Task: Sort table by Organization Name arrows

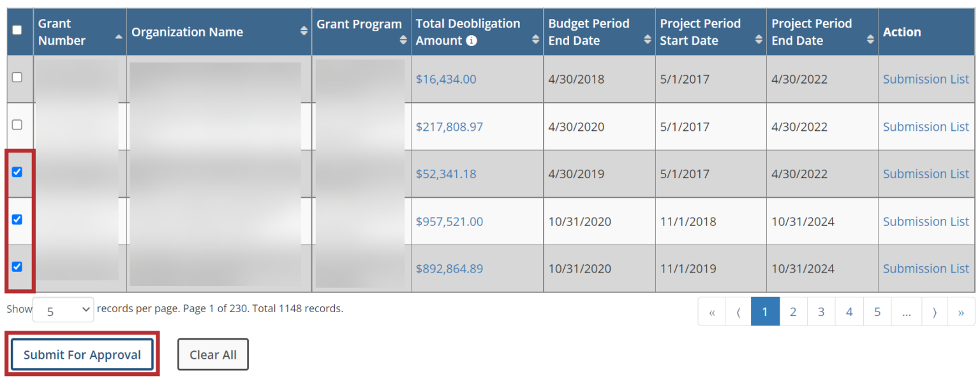Action: (304, 31)
